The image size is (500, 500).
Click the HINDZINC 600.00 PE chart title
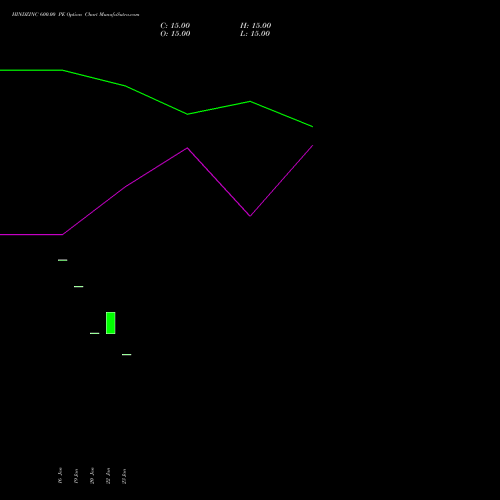75,14
